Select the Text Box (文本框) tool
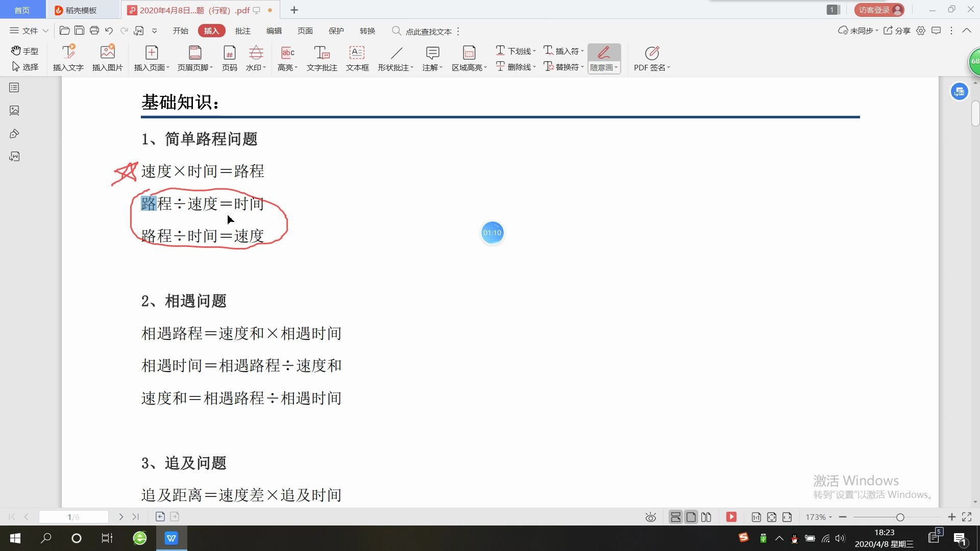The image size is (980, 551). pyautogui.click(x=357, y=58)
